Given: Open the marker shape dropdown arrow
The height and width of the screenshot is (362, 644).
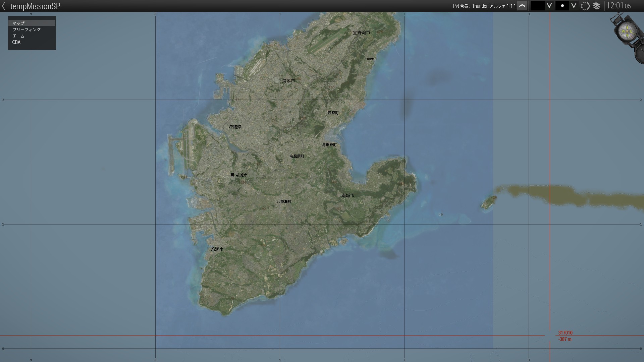Looking at the screenshot, I should tap(574, 6).
